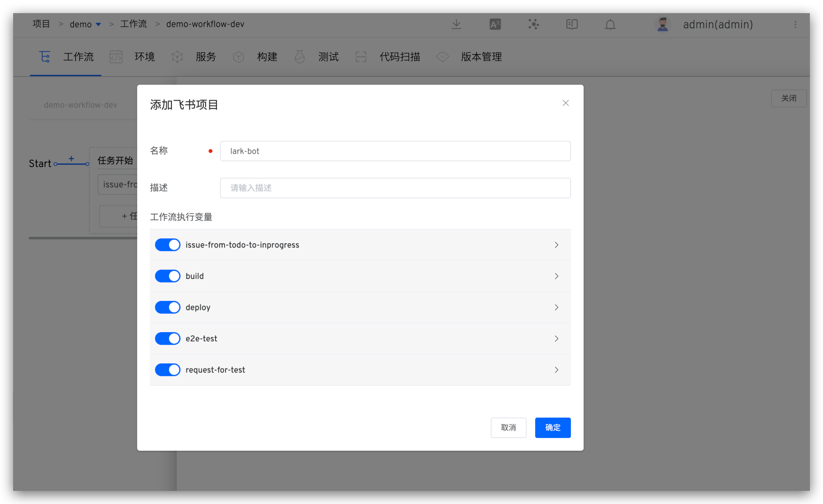Screen dimensions: 823x504
Task: Expand the request-for-test variable settings
Action: tap(556, 370)
